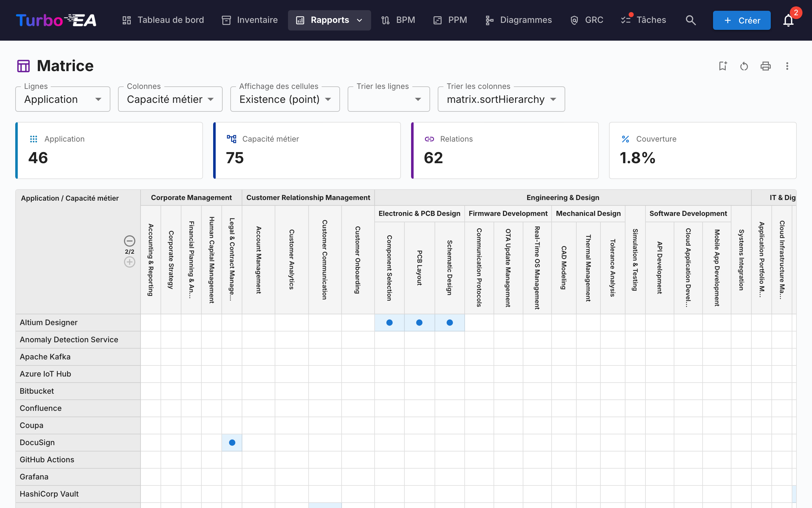812x508 pixels.
Task: Click the Capacité métier count card
Action: coord(307,150)
